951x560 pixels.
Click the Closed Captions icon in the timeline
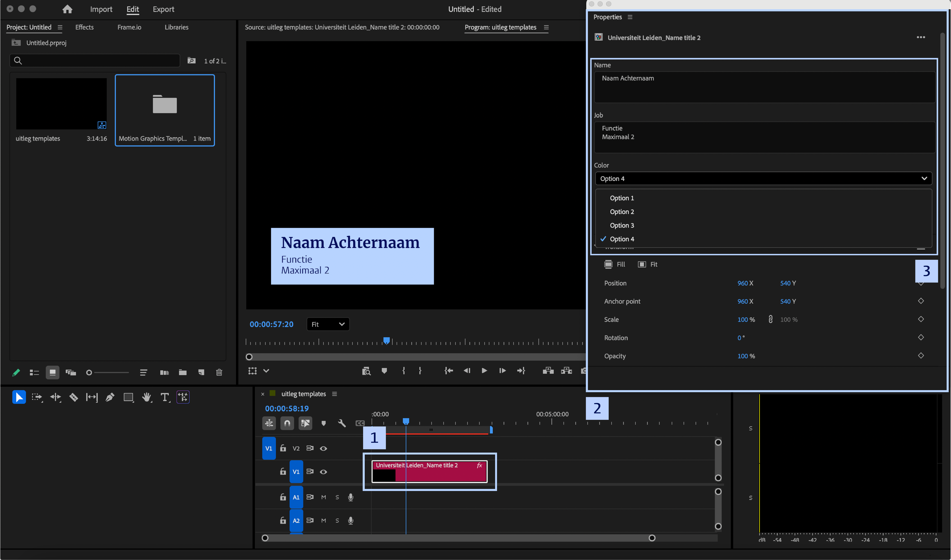(360, 423)
